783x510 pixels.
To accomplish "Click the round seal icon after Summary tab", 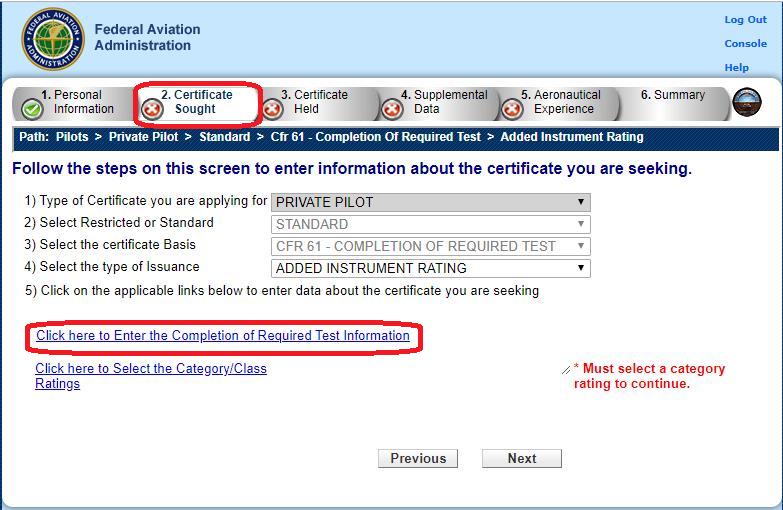I will point(746,103).
